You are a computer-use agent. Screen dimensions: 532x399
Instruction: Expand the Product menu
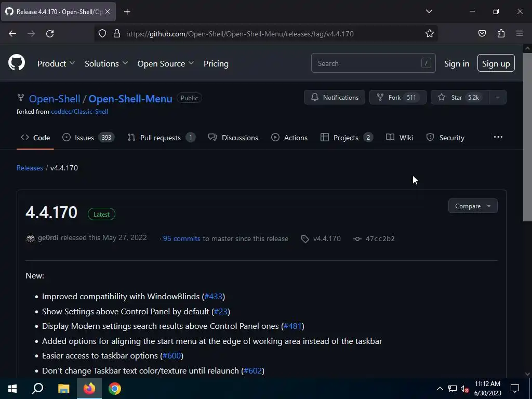click(x=56, y=63)
